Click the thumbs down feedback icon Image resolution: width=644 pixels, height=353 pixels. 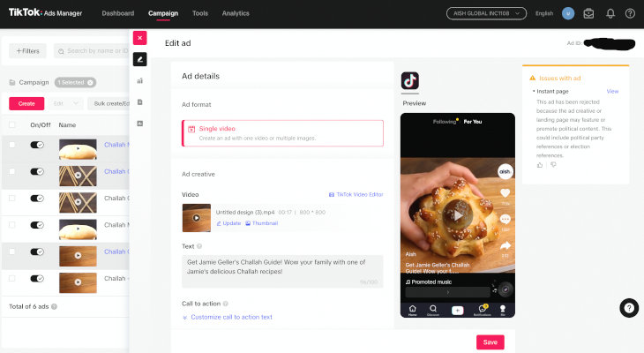pyautogui.click(x=553, y=164)
